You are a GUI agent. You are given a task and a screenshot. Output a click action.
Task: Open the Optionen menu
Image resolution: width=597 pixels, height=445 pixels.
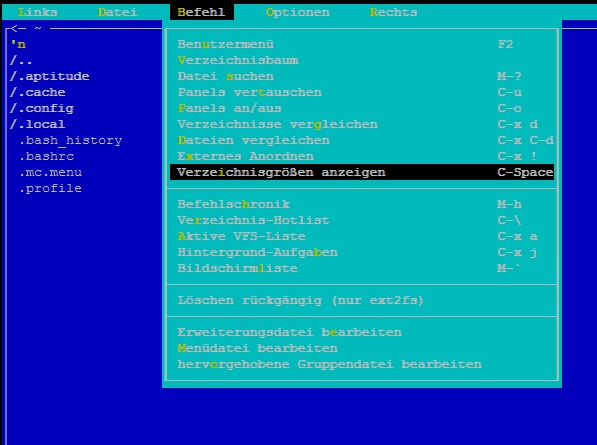click(298, 12)
